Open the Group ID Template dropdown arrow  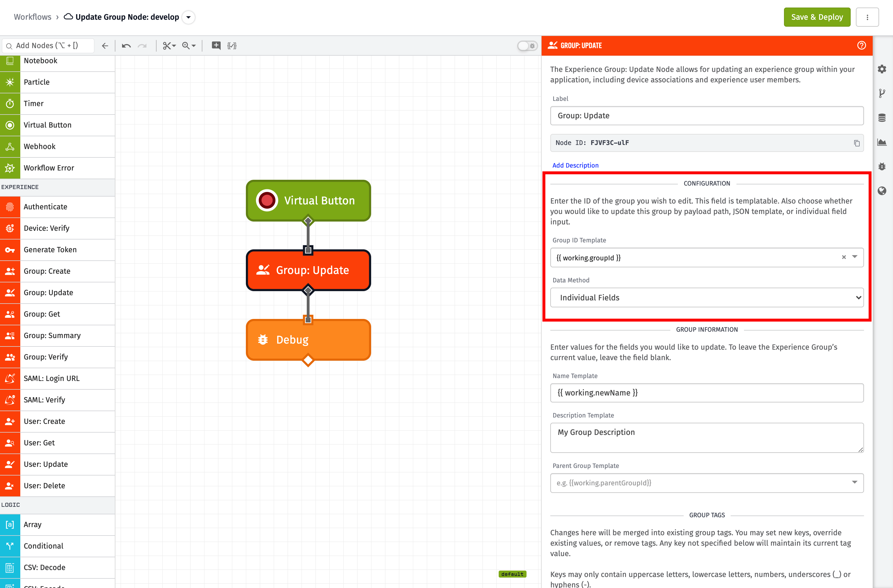(x=854, y=257)
